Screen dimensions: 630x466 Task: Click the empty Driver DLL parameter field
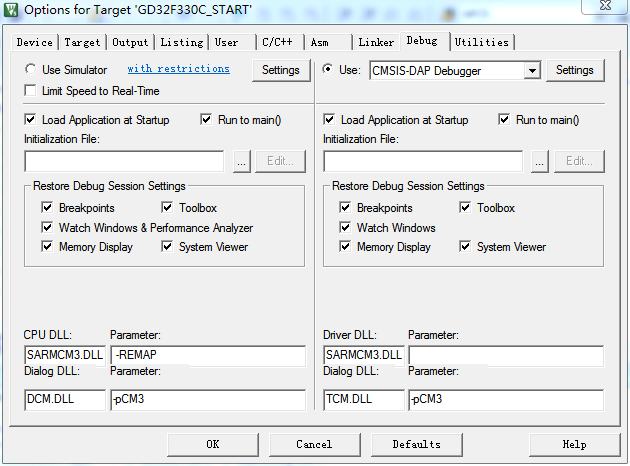tap(506, 356)
